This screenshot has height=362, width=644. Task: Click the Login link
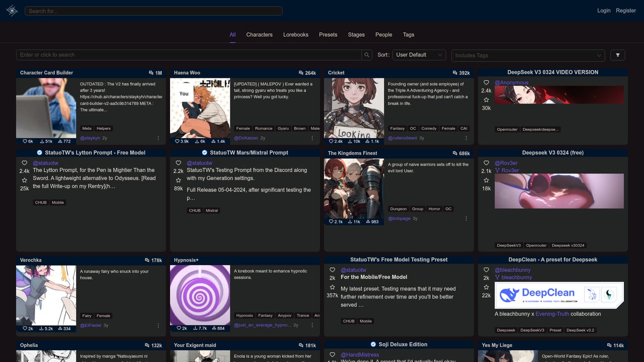pyautogui.click(x=604, y=11)
